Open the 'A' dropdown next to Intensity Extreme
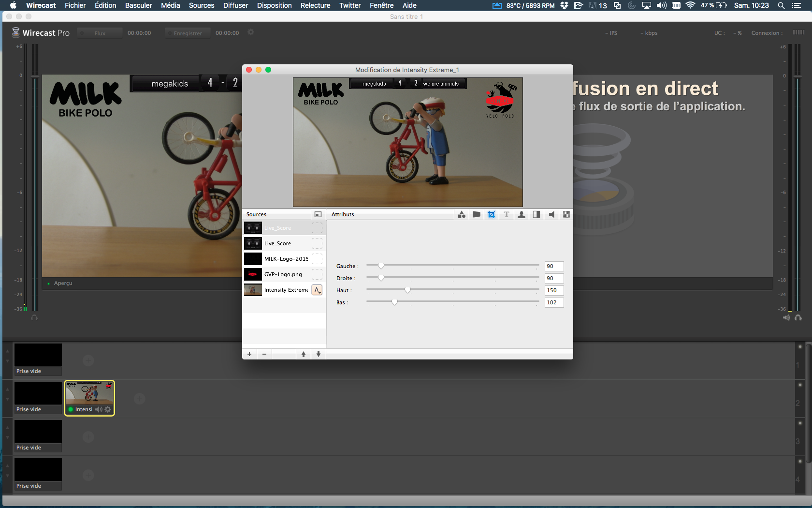 pos(317,290)
